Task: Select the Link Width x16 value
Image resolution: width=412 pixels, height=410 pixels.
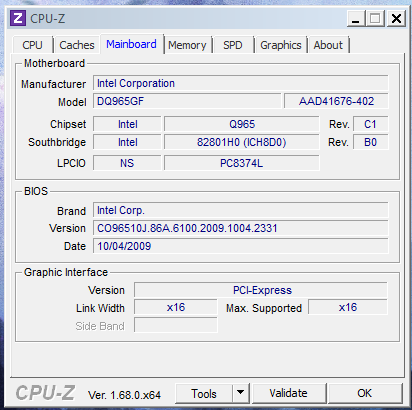Action: pos(176,307)
